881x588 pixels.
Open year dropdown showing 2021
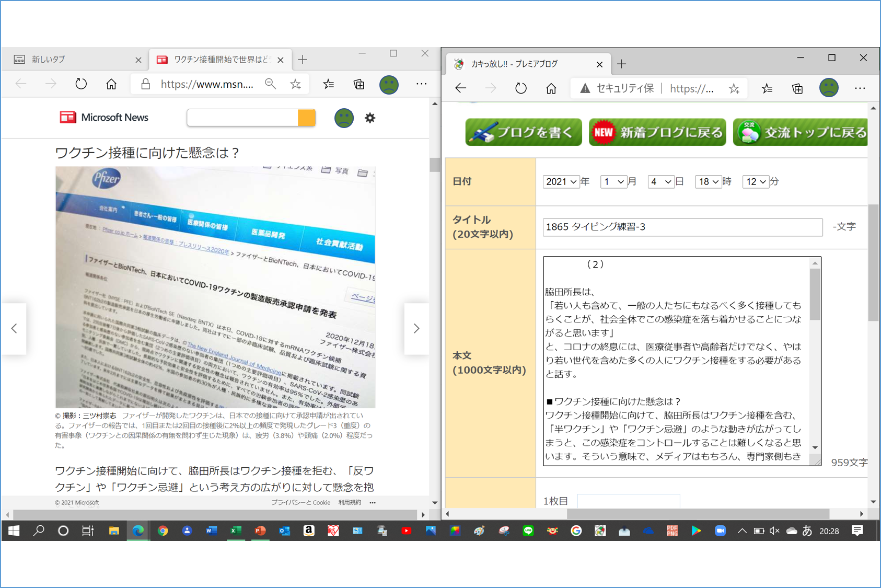point(561,181)
